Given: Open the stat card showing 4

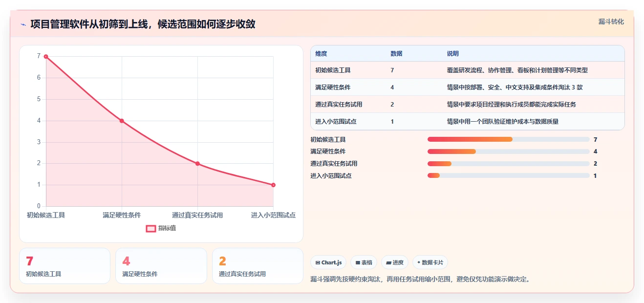Looking at the screenshot, I should pos(161,266).
